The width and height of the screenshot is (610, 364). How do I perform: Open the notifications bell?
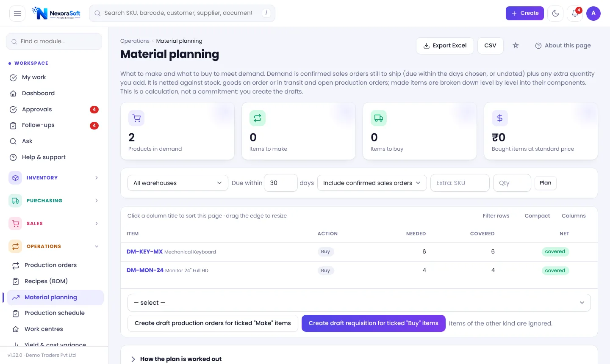click(575, 14)
